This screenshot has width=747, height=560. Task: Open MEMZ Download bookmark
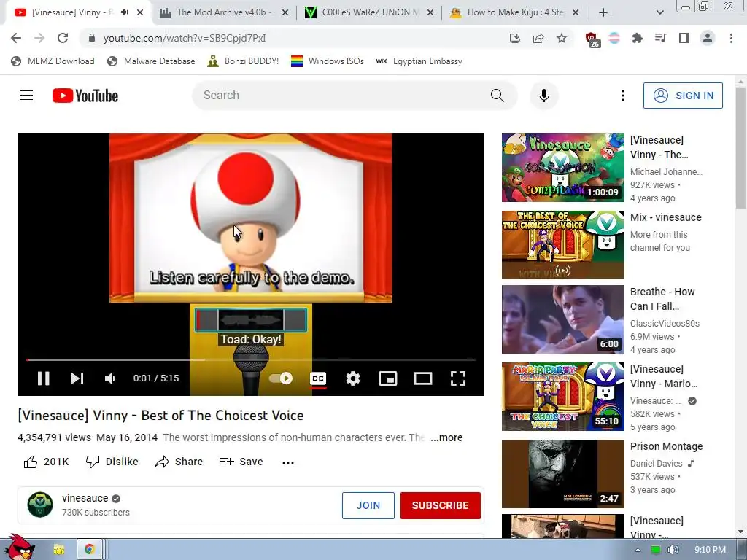[x=53, y=61]
